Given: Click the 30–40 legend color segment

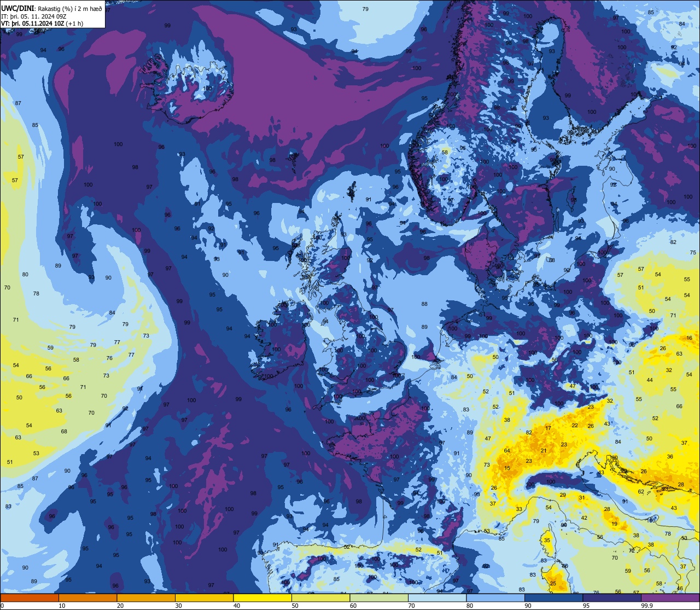Looking at the screenshot, I should point(204,598).
